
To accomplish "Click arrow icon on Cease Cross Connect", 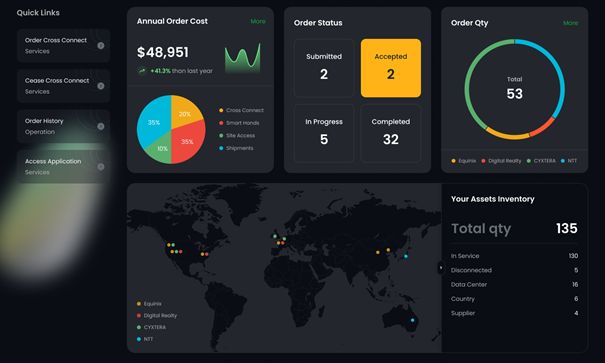I will click(x=101, y=86).
